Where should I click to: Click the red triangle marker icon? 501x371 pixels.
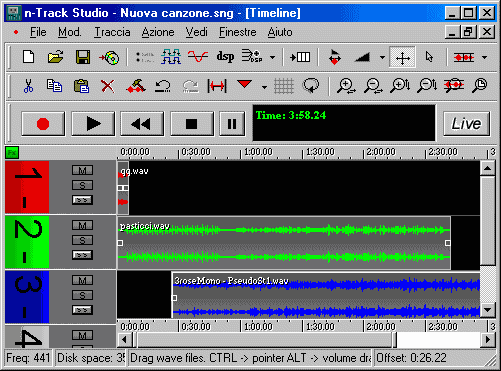pyautogui.click(x=244, y=84)
